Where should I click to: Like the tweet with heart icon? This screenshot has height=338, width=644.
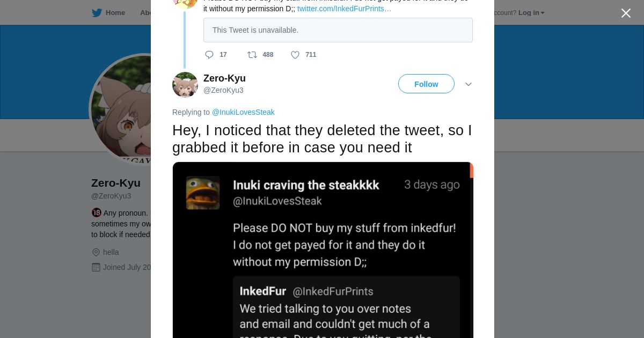tap(295, 55)
